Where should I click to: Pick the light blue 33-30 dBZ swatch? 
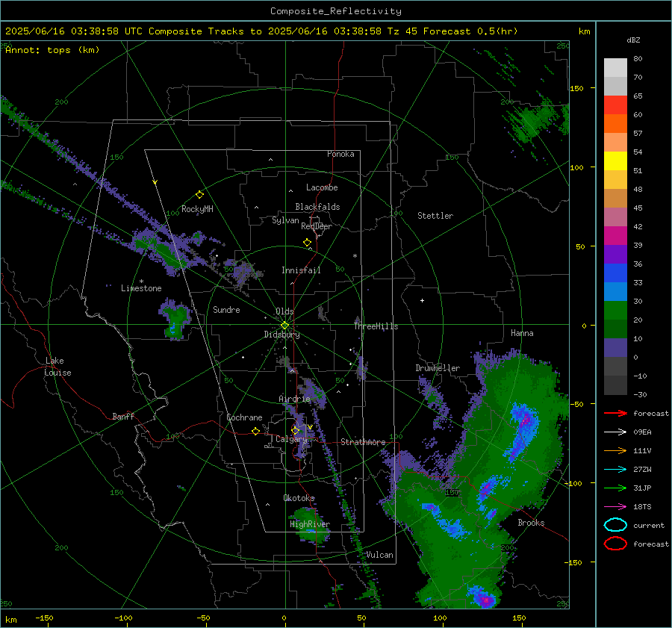(615, 292)
